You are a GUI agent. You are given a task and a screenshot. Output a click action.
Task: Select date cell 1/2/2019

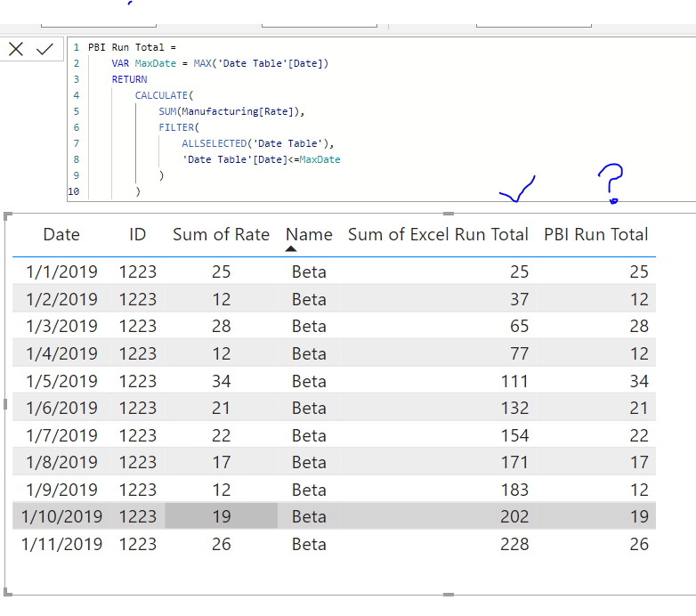[61, 299]
